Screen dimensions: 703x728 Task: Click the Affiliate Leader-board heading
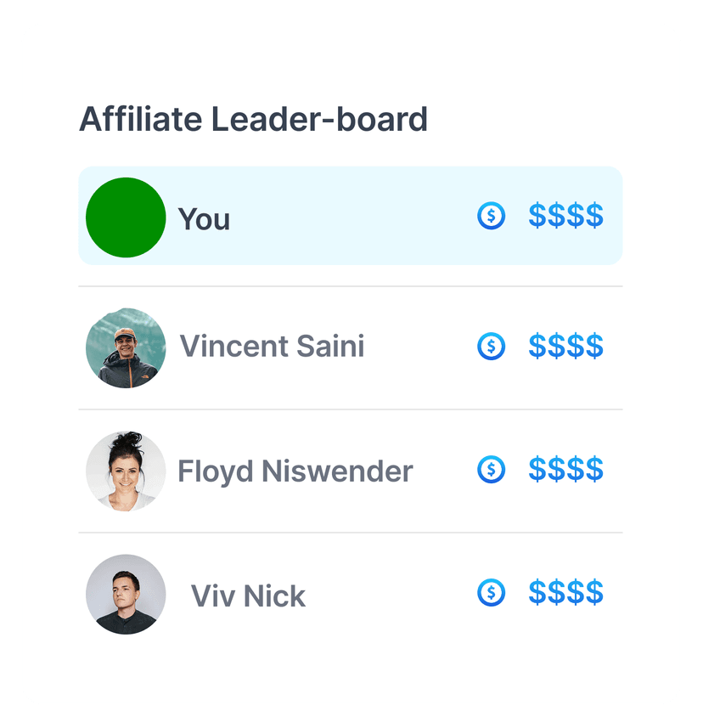pos(254,120)
